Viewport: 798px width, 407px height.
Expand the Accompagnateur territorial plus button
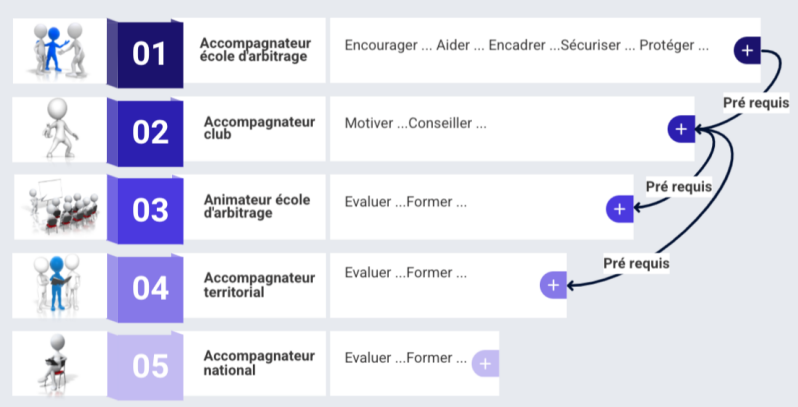pos(553,284)
